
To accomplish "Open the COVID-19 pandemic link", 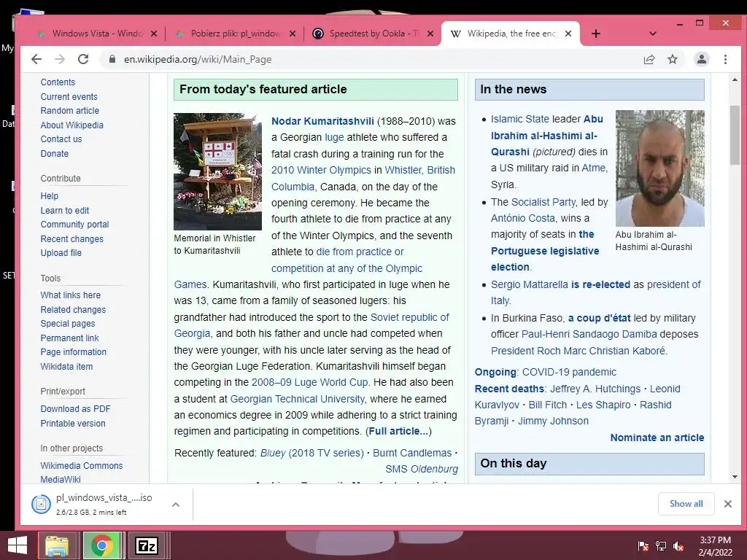I will tap(569, 372).
